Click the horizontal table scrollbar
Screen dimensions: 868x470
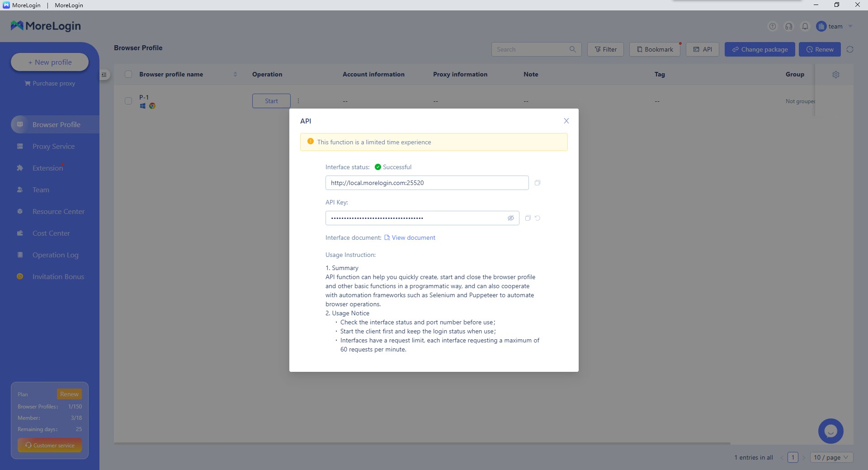pos(422,443)
